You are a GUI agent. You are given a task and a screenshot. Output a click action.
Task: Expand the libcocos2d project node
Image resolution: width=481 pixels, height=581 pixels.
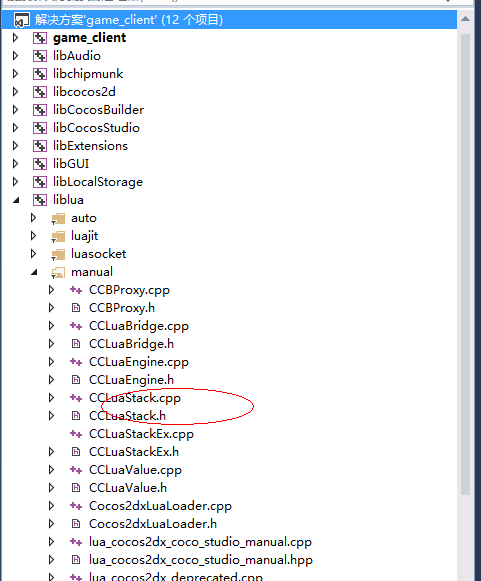pos(15,92)
